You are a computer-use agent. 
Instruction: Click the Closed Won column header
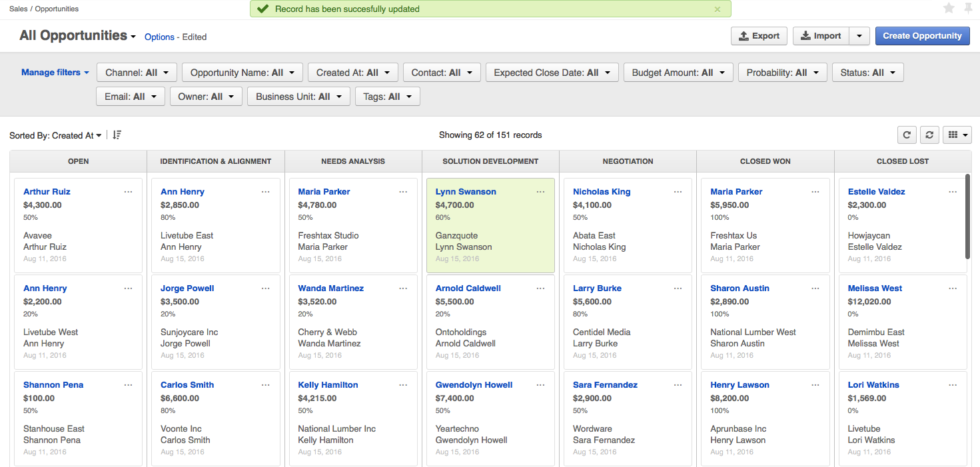(x=765, y=161)
